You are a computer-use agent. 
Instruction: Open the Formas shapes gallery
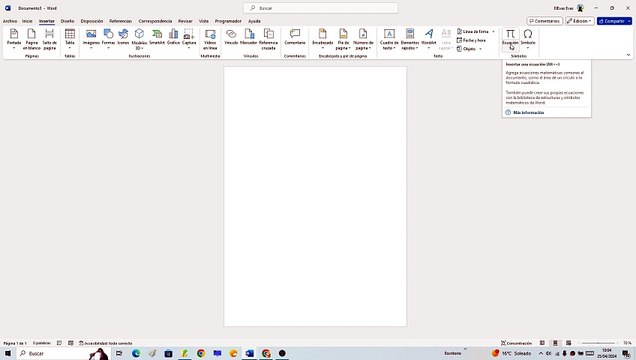click(x=108, y=39)
